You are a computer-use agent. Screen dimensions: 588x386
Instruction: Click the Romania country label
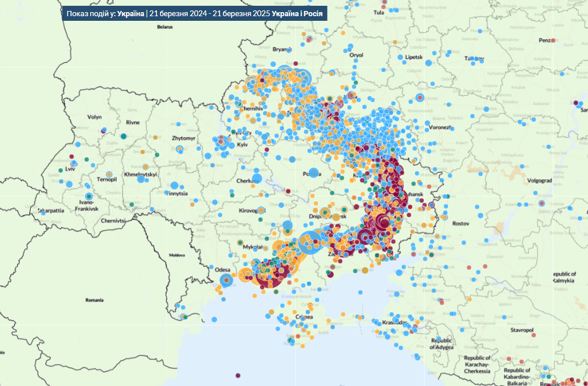click(94, 300)
